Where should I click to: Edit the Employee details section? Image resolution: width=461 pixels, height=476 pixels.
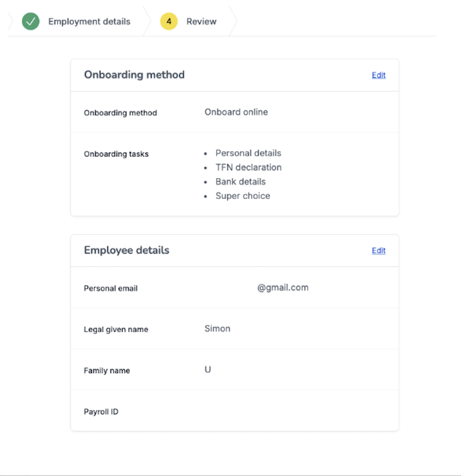click(x=378, y=250)
